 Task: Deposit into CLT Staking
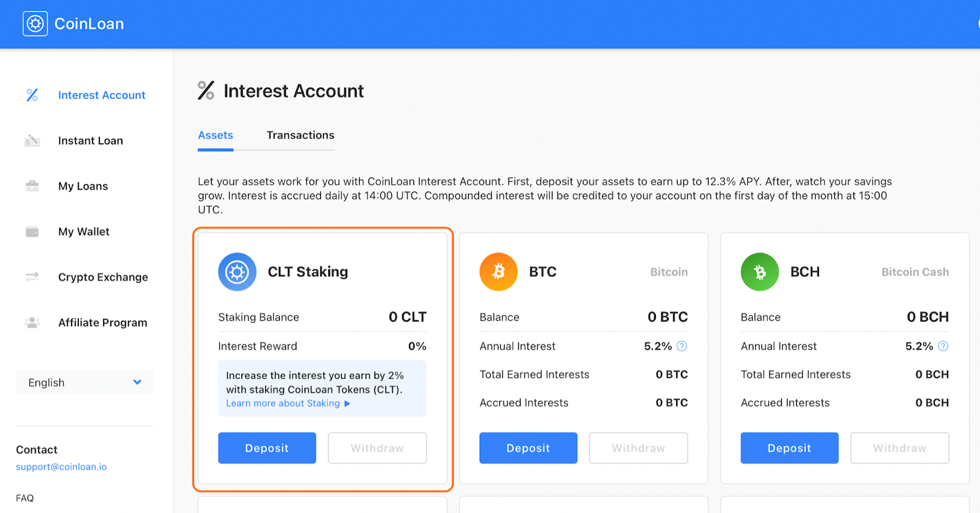pos(267,448)
